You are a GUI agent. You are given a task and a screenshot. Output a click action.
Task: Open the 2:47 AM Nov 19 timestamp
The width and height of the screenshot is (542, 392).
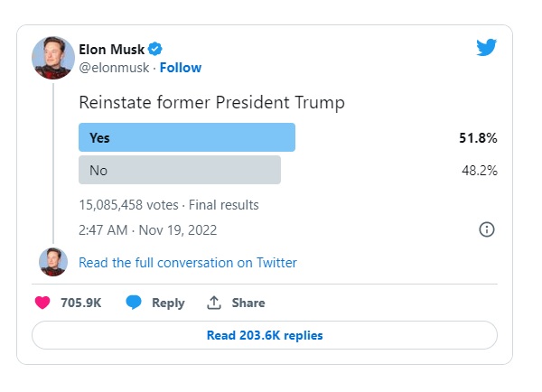147,229
